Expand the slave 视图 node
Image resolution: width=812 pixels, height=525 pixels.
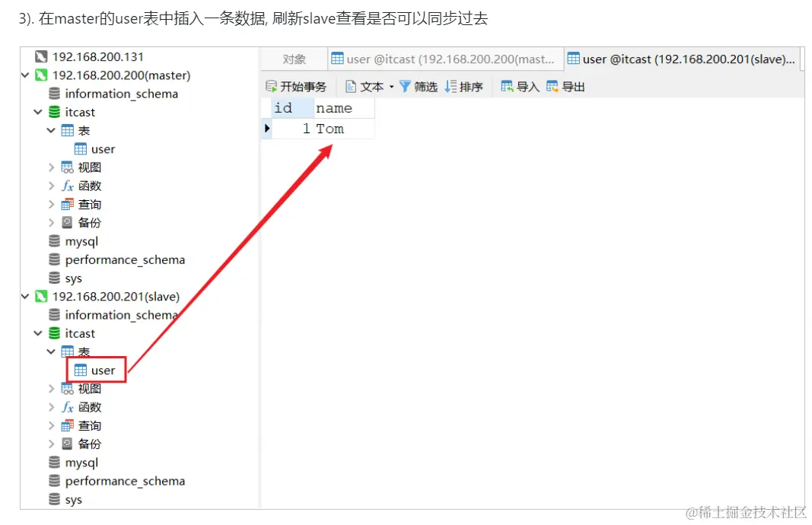tap(51, 389)
